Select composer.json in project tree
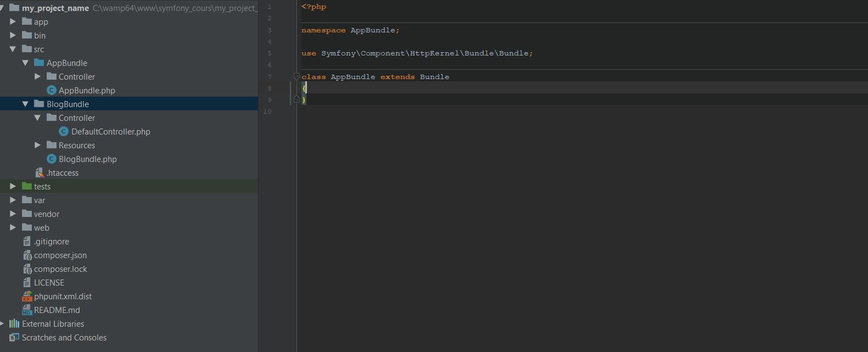The height and width of the screenshot is (352, 868). 60,255
